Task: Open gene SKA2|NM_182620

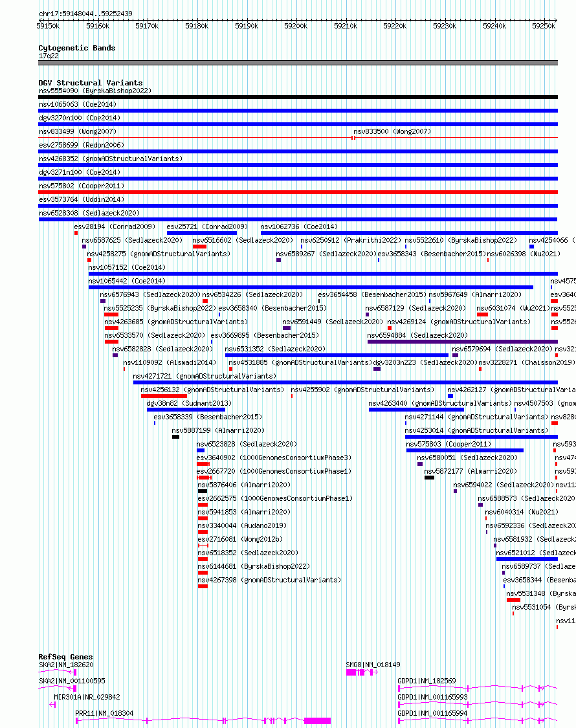Action: click(67, 665)
